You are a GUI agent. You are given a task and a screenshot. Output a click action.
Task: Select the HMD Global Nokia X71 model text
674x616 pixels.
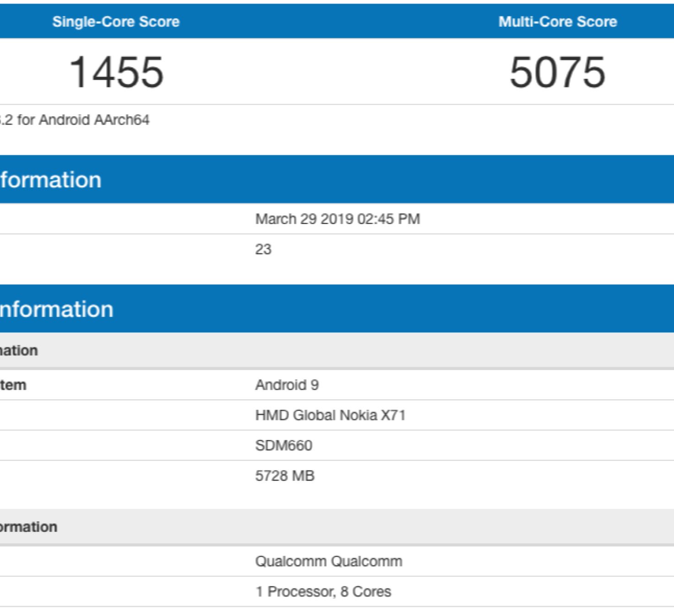point(330,415)
